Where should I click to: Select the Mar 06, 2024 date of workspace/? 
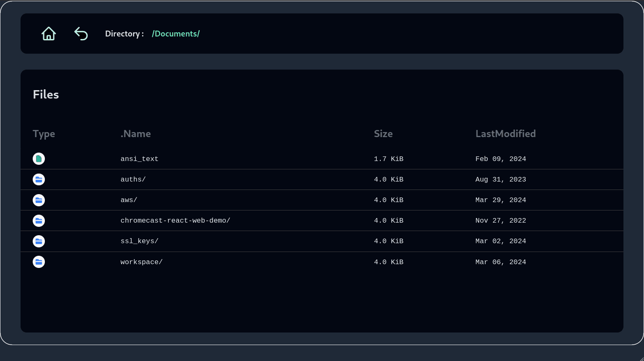501,262
